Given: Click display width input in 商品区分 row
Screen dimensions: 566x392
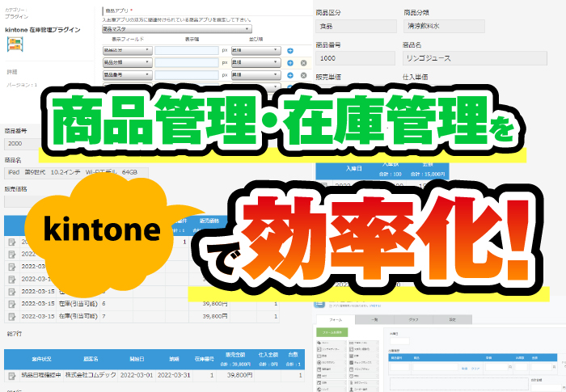Looking at the screenshot, I should [x=187, y=50].
